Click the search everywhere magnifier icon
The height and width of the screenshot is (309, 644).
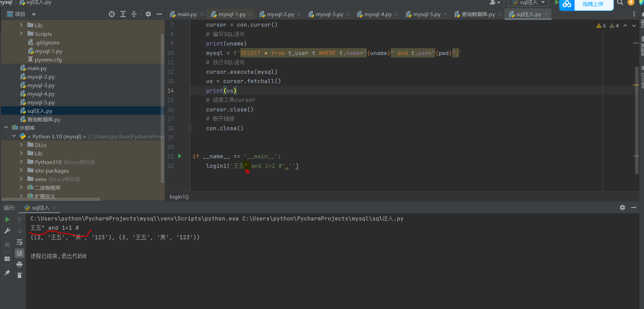tap(620, 2)
